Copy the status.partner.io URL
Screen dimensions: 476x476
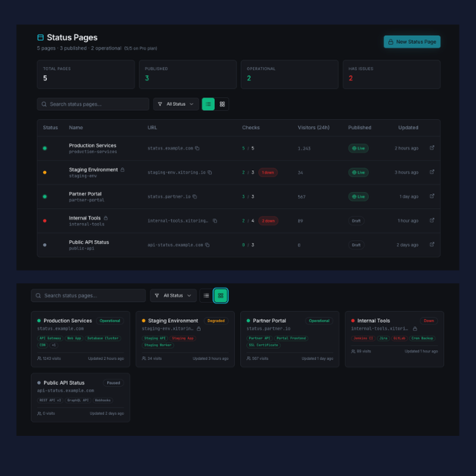195,196
